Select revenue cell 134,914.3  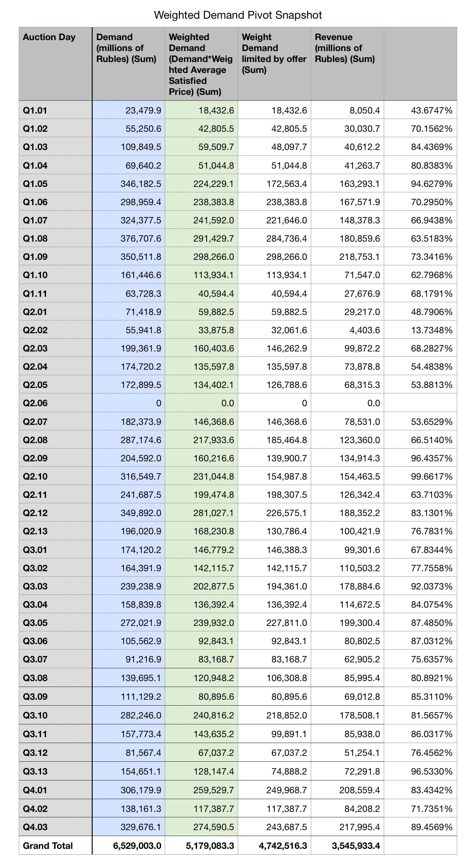pyautogui.click(x=348, y=458)
